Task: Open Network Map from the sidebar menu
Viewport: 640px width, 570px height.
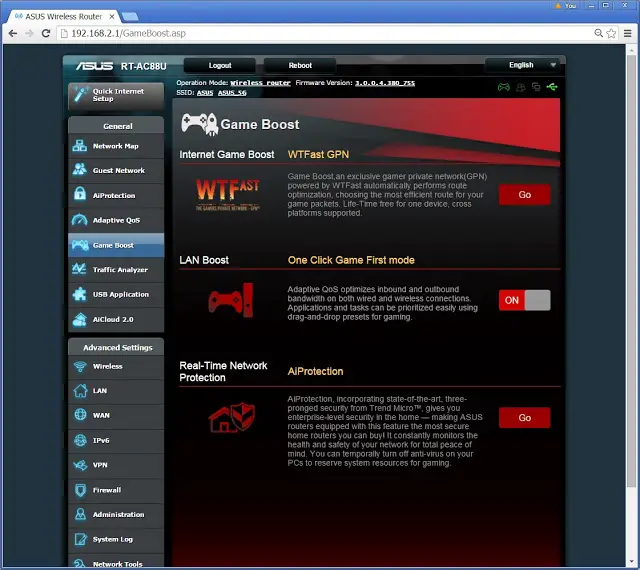Action: point(116,146)
